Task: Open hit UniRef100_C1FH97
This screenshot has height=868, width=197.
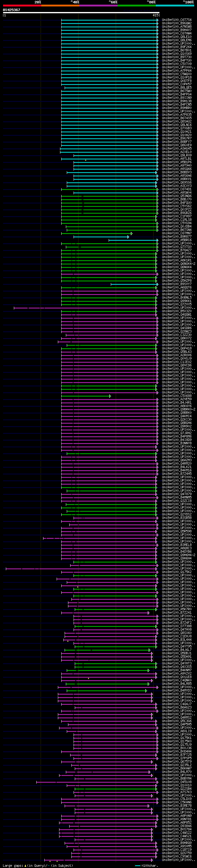Action: [177, 216]
